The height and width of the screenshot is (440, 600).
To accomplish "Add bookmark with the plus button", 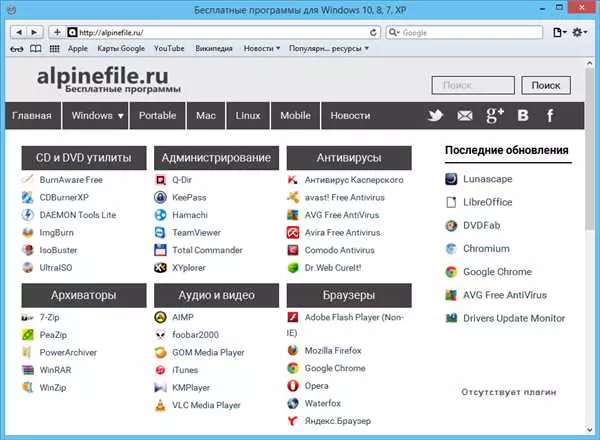I will coord(57,33).
